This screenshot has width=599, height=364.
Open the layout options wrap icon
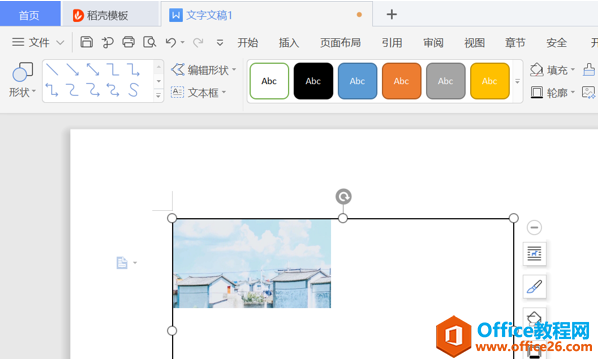point(534,253)
